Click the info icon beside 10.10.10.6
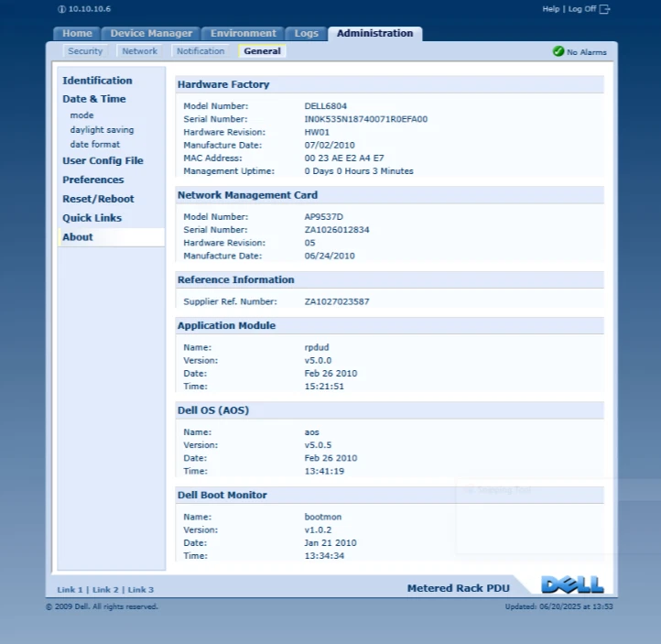The width and height of the screenshot is (661, 644). click(61, 9)
